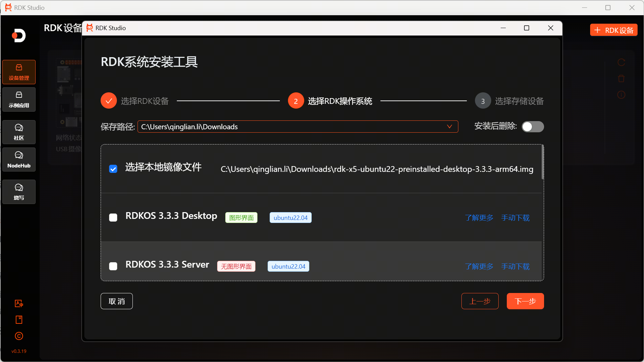Click the ubuntu22.04 tag on Desktop edition
Viewport: 644px width, 362px height.
(x=290, y=218)
